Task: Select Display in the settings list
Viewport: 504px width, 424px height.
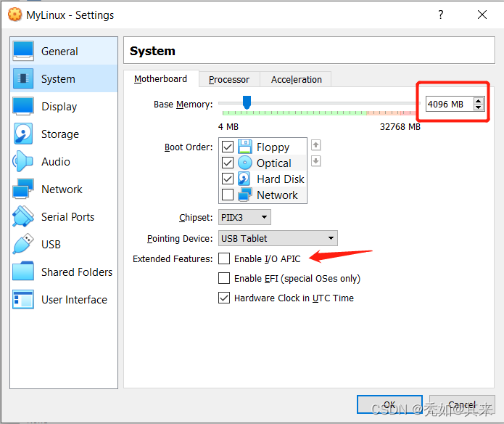Action: tap(64, 106)
